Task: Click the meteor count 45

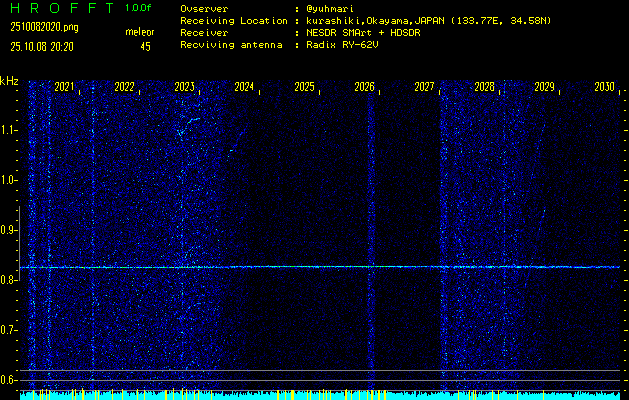Action: [145, 47]
